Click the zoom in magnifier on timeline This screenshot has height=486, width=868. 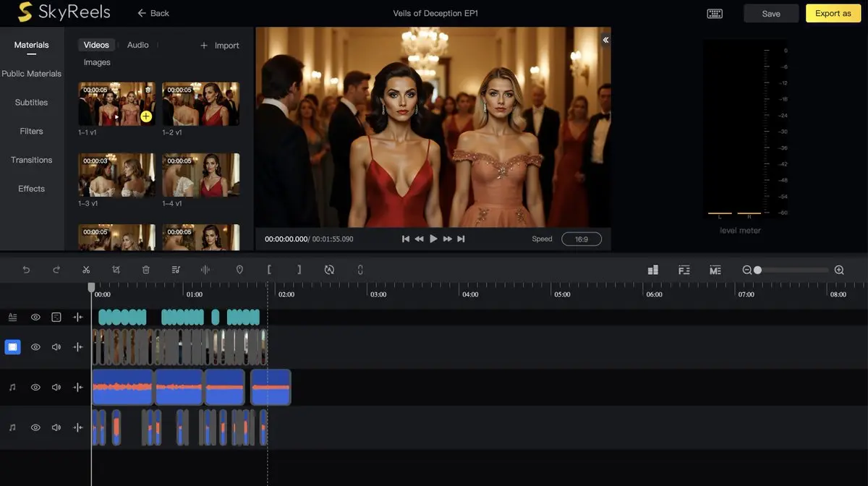tap(839, 270)
